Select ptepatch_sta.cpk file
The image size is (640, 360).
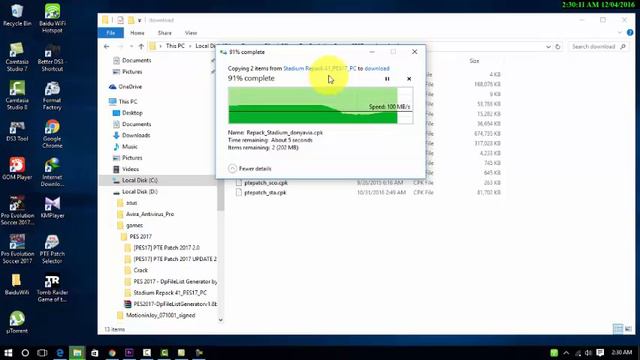pyautogui.click(x=261, y=192)
